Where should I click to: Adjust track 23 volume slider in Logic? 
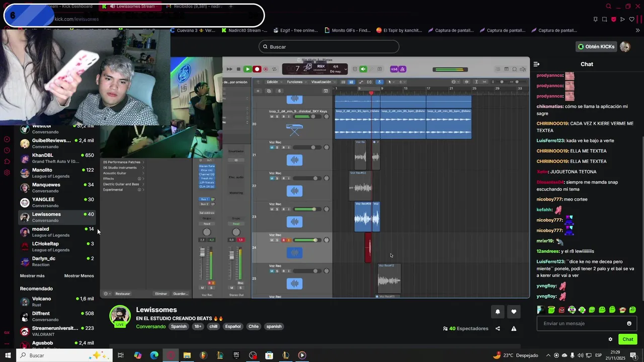click(x=307, y=209)
